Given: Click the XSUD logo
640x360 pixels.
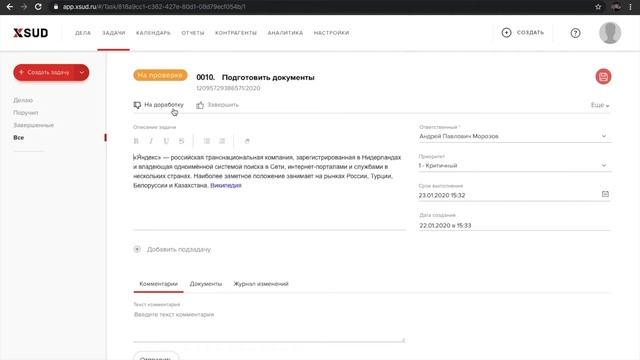Looking at the screenshot, I should point(31,33).
